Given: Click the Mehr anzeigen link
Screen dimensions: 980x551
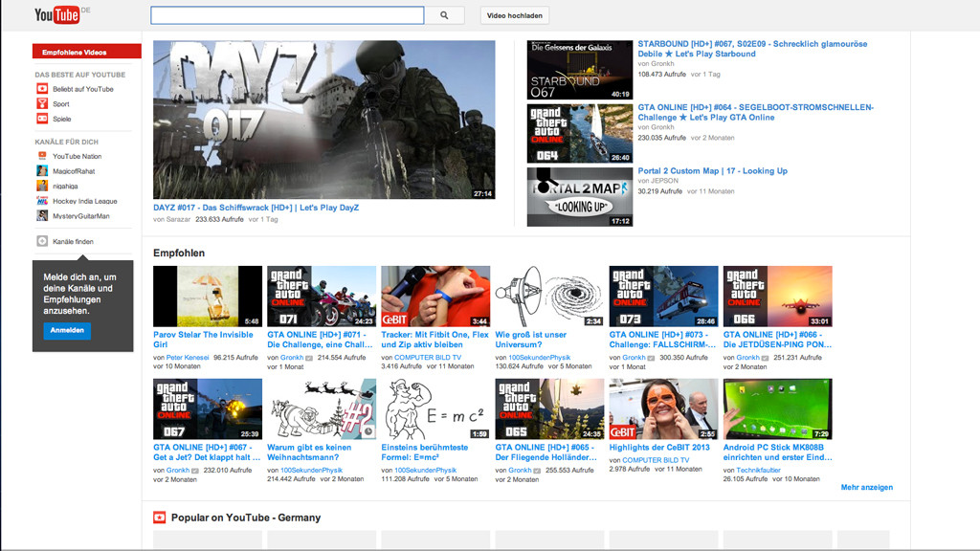Looking at the screenshot, I should 867,487.
